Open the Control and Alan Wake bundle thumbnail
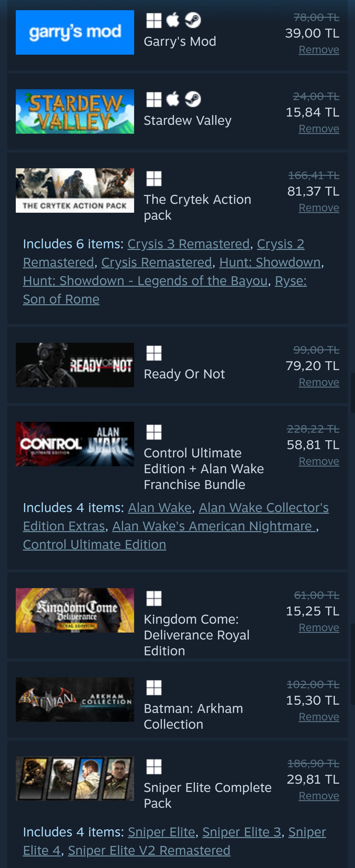This screenshot has height=868, width=355. click(75, 444)
